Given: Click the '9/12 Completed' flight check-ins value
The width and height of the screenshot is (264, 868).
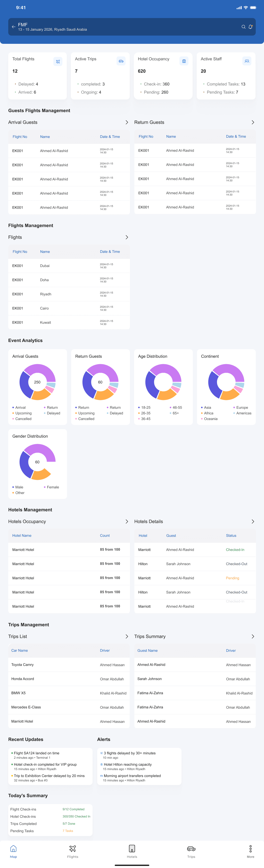Looking at the screenshot, I should click(x=73, y=809).
